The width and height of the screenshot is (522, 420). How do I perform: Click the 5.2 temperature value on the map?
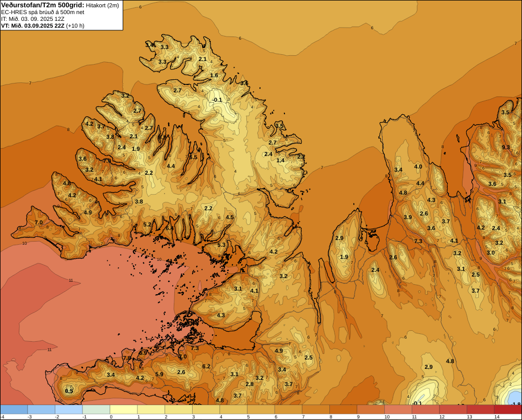coord(148,225)
